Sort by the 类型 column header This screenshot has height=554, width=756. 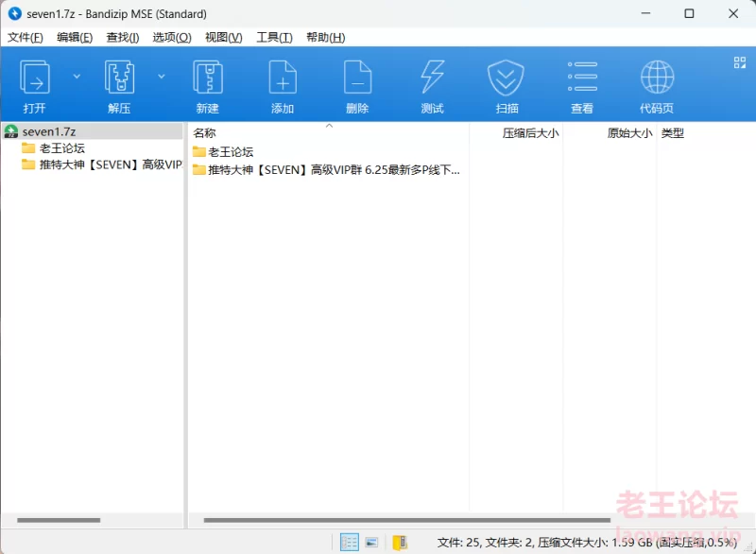point(672,132)
